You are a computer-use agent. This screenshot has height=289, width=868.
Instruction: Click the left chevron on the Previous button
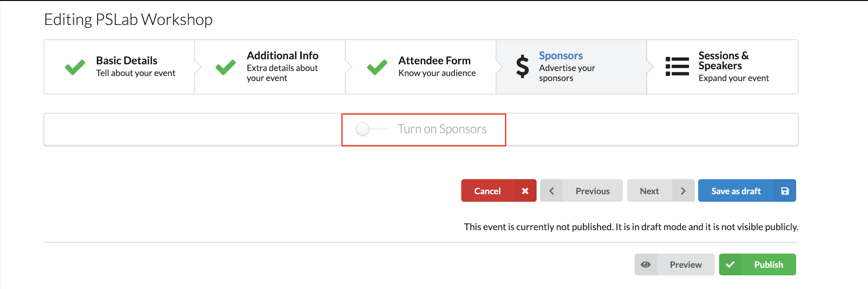[x=551, y=191]
